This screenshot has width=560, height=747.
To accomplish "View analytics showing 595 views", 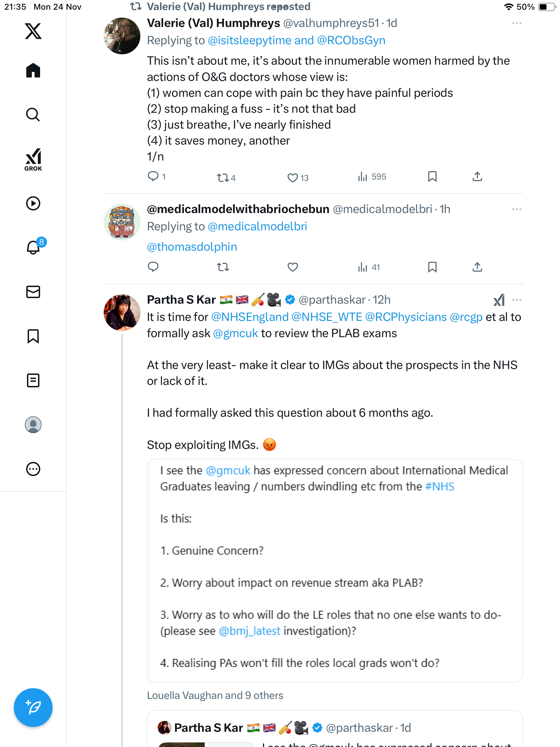I will pyautogui.click(x=372, y=177).
